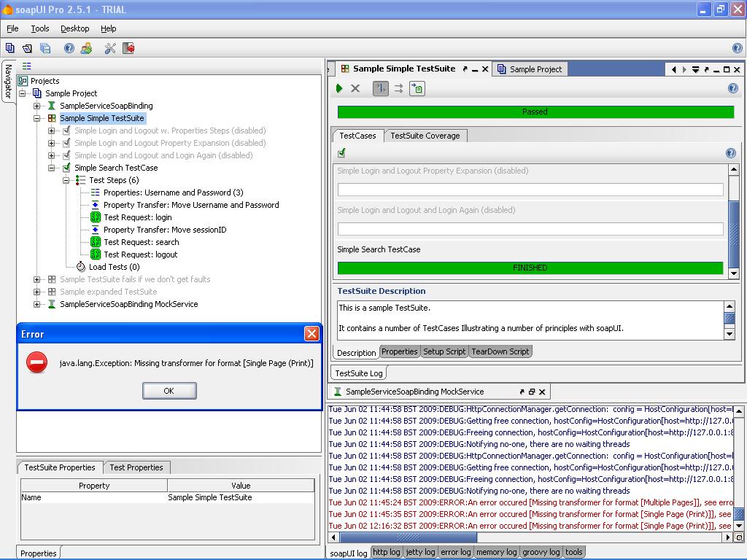Toggle navigator property view icon above Projects
This screenshot has width=747, height=560.
tap(26, 66)
